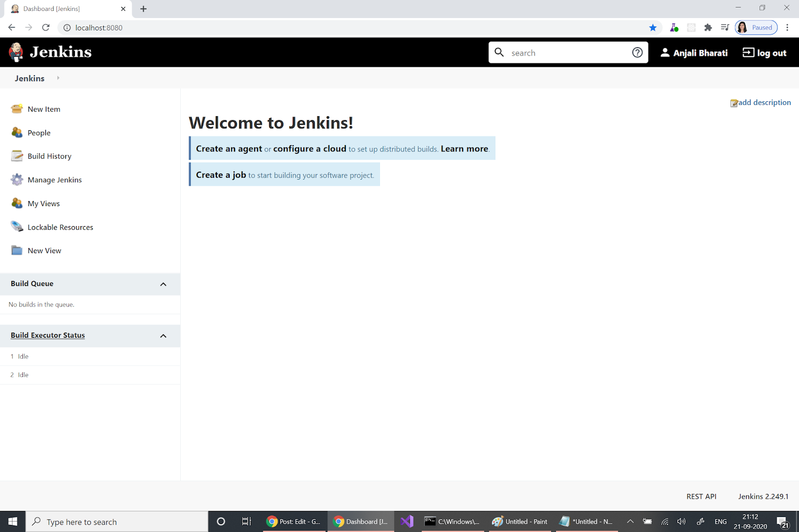This screenshot has width=799, height=532.
Task: Open Visual Studio from taskbar
Action: [x=407, y=522]
